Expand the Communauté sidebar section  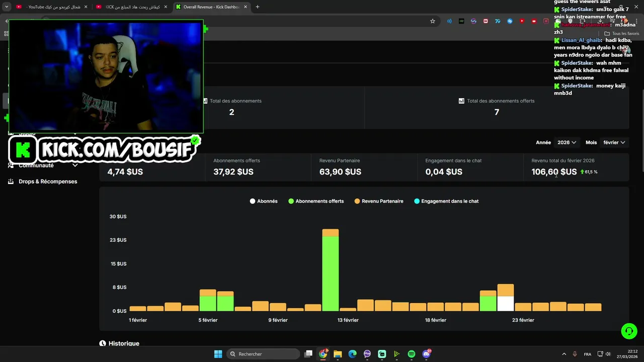pyautogui.click(x=75, y=165)
